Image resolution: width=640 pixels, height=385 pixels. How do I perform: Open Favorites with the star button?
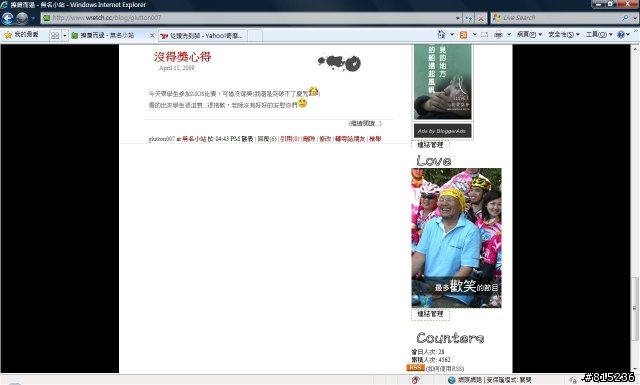(21, 35)
